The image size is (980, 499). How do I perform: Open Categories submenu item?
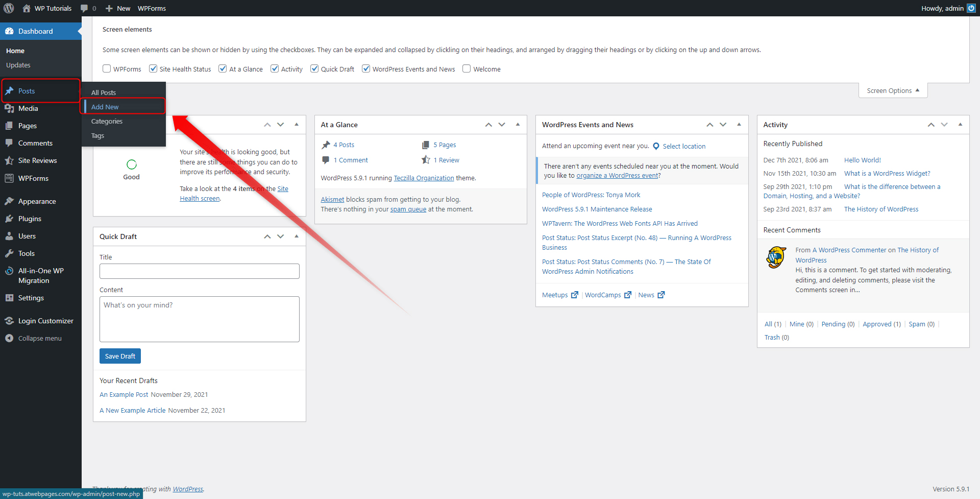(x=107, y=121)
